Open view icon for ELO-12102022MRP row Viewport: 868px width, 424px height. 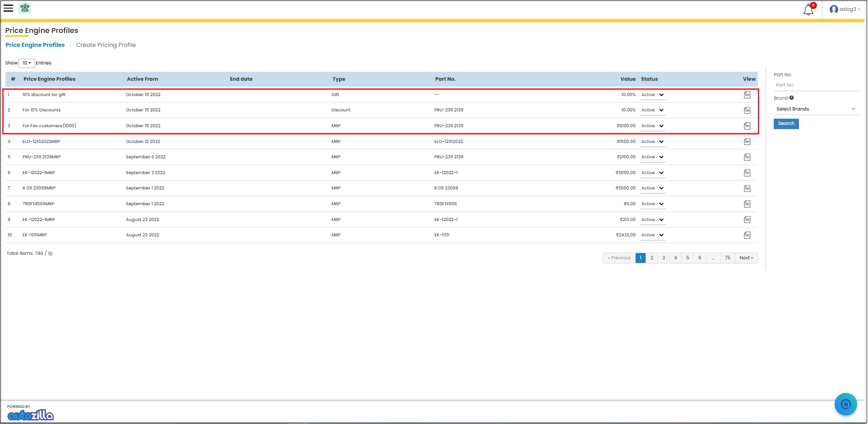[747, 142]
